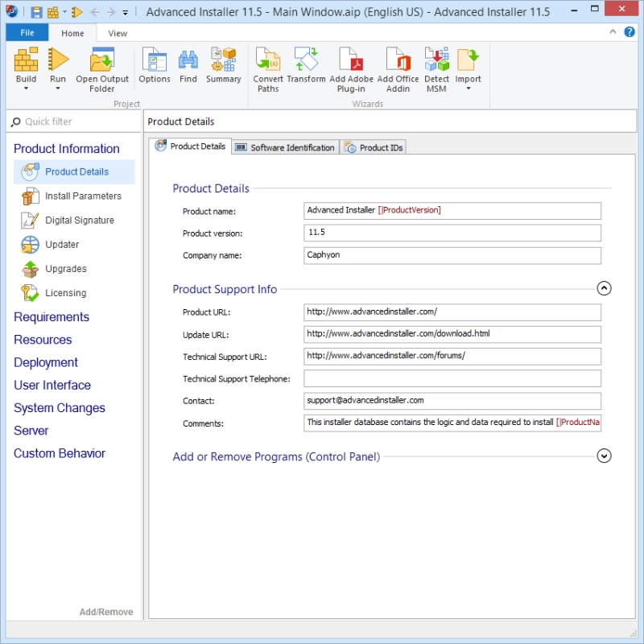Screen dimensions: 644x644
Task: Switch to the Home ribbon tab
Action: [x=72, y=33]
